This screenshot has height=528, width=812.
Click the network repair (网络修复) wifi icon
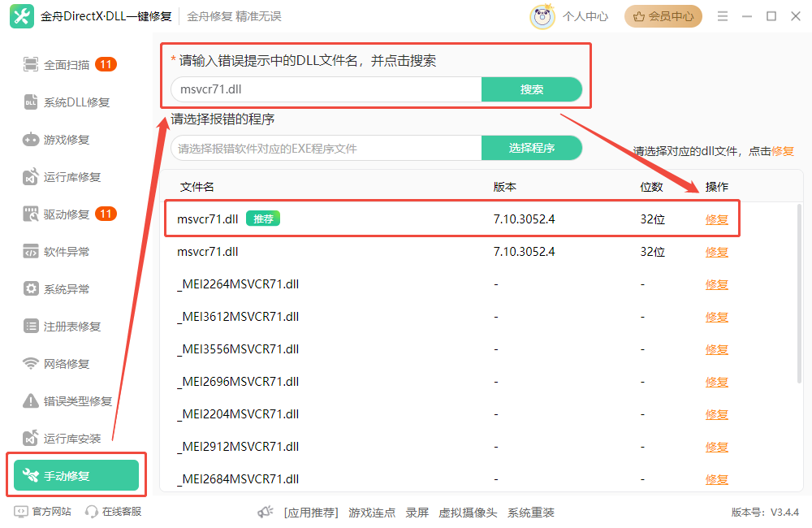click(31, 363)
